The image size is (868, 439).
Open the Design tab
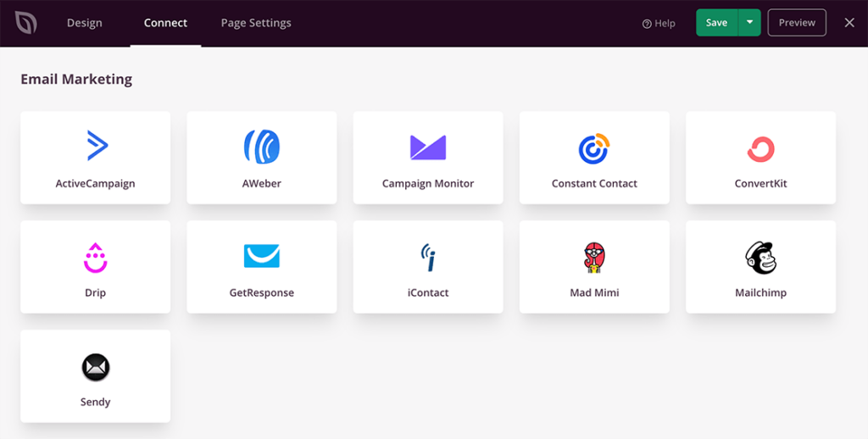pyautogui.click(x=85, y=23)
